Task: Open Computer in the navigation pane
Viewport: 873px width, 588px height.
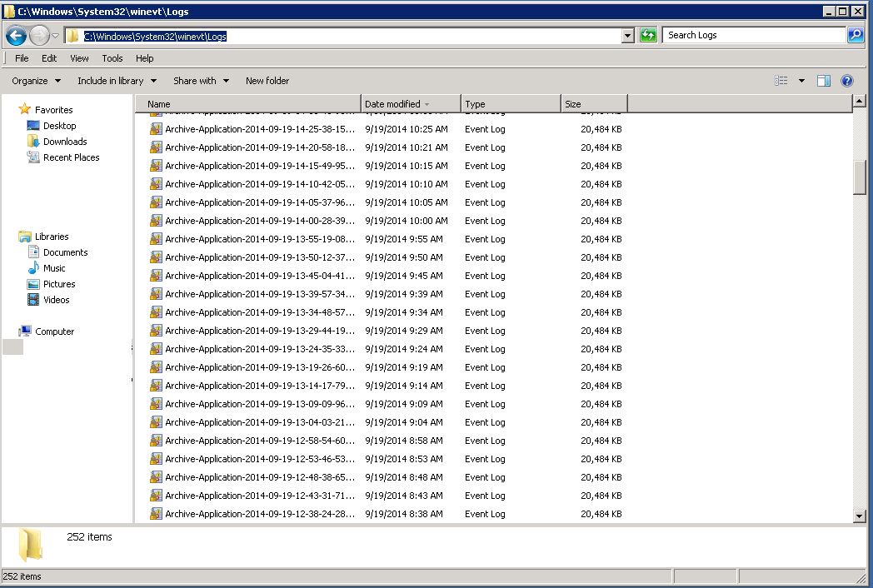Action: point(54,331)
